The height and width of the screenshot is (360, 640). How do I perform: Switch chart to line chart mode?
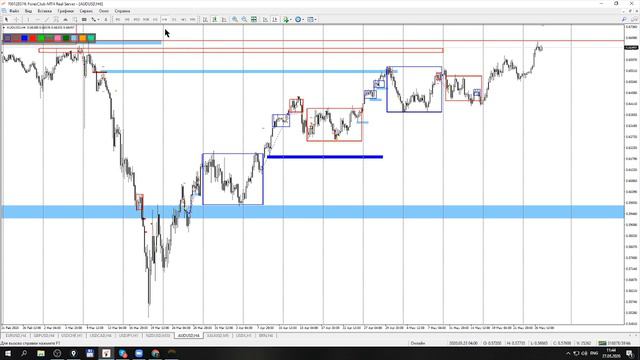tap(224, 19)
